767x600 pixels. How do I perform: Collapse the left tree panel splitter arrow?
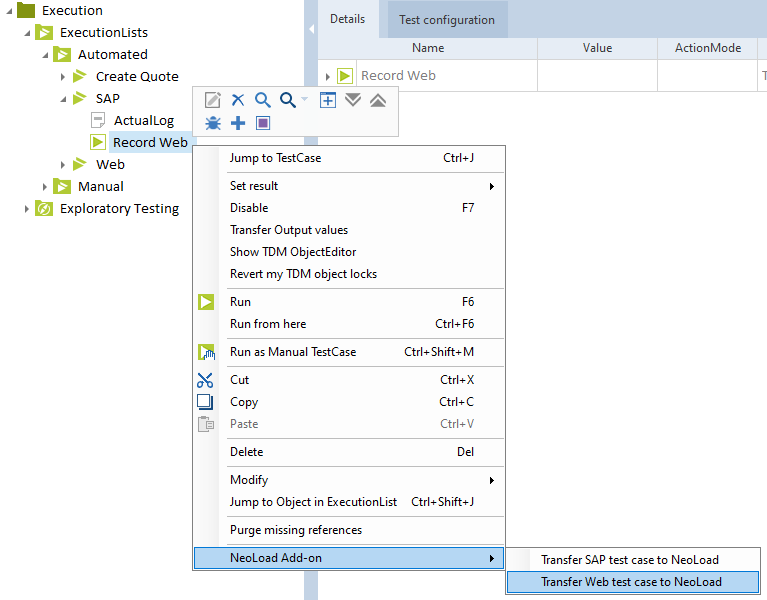[311, 29]
